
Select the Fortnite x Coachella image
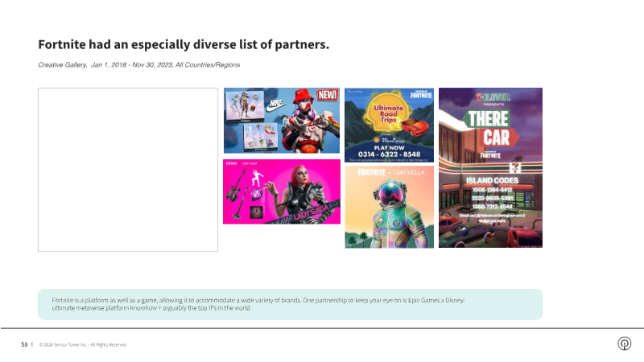tap(389, 207)
